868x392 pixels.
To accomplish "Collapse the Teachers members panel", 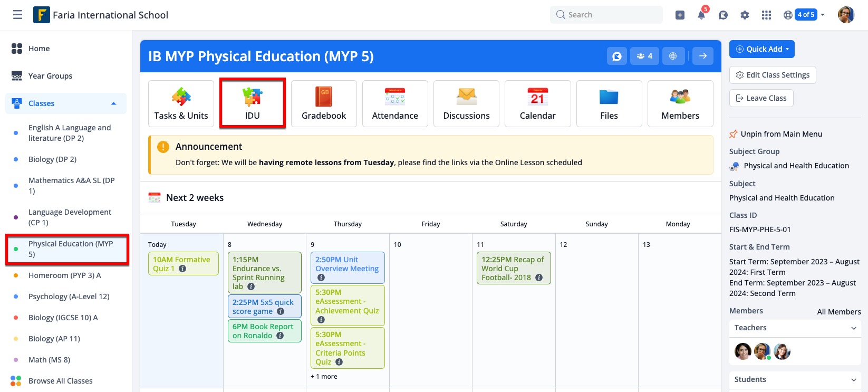I will click(x=853, y=328).
